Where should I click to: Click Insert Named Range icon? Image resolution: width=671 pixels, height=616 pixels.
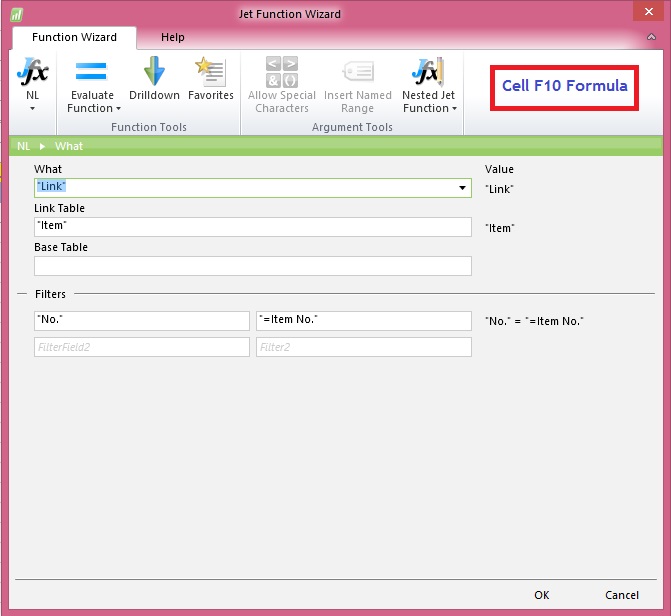point(357,72)
